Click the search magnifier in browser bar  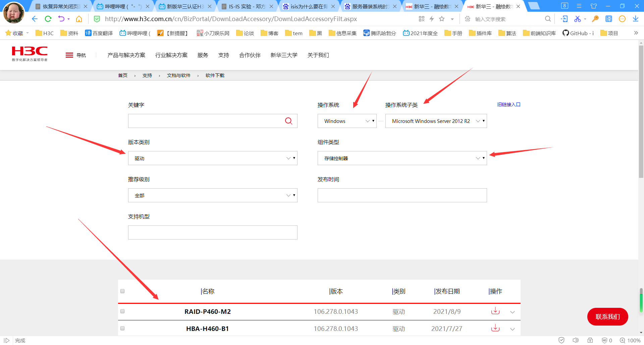(548, 19)
